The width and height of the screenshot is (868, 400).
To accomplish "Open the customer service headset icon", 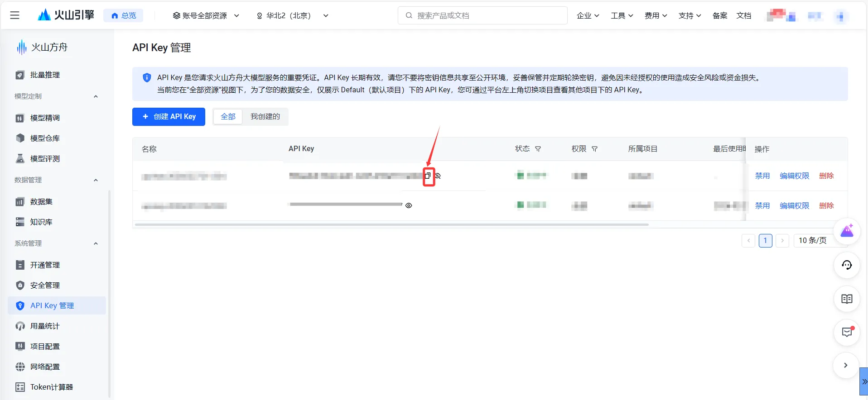I will (847, 265).
